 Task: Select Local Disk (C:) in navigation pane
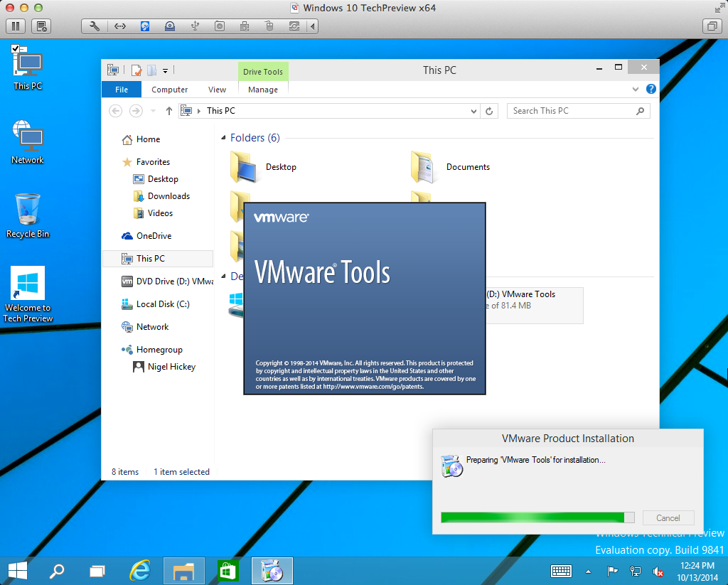[156, 304]
